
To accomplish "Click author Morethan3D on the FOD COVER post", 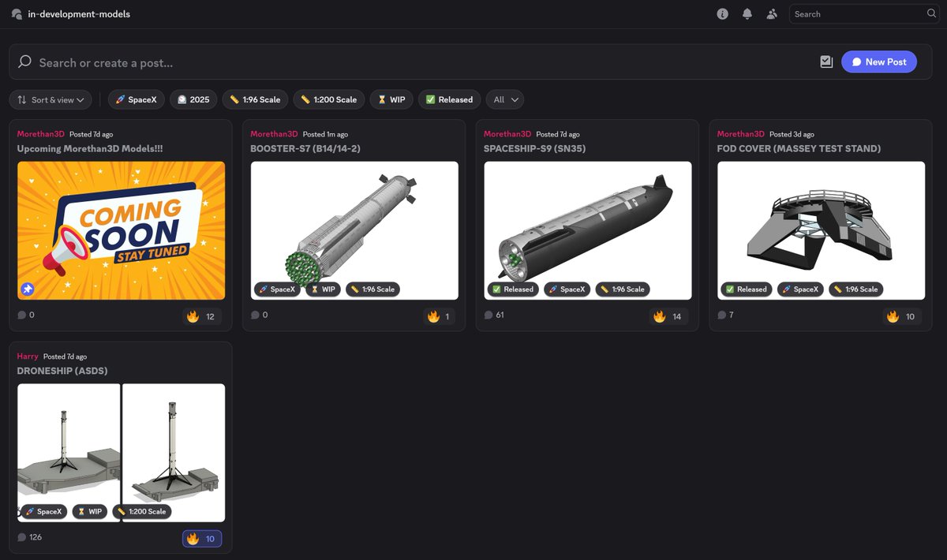I will pyautogui.click(x=741, y=134).
